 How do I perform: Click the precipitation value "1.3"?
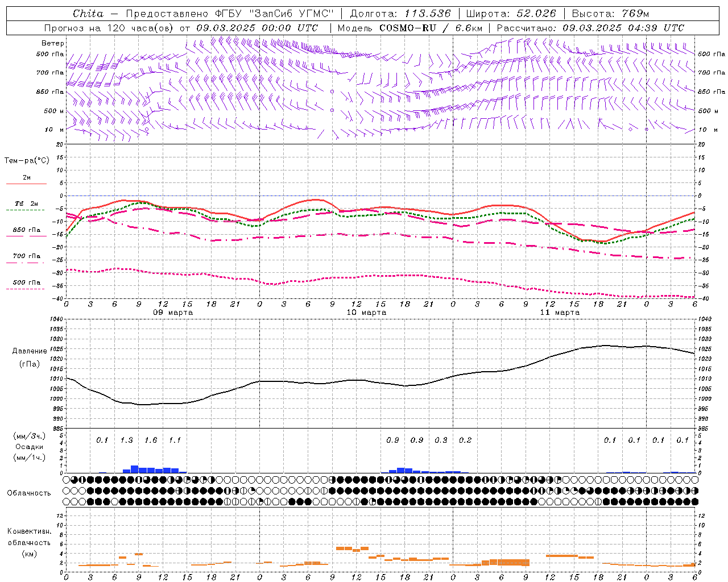[126, 440]
